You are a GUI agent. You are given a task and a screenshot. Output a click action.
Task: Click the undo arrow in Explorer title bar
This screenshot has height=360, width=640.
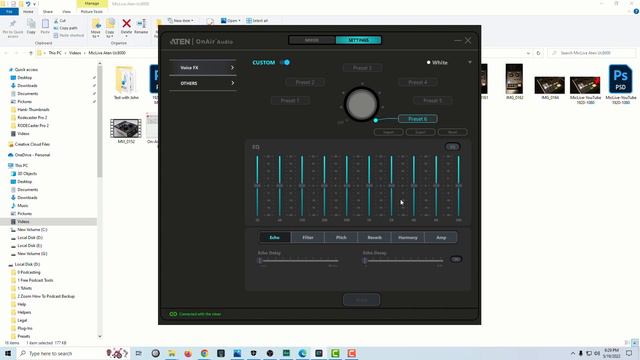[28, 4]
